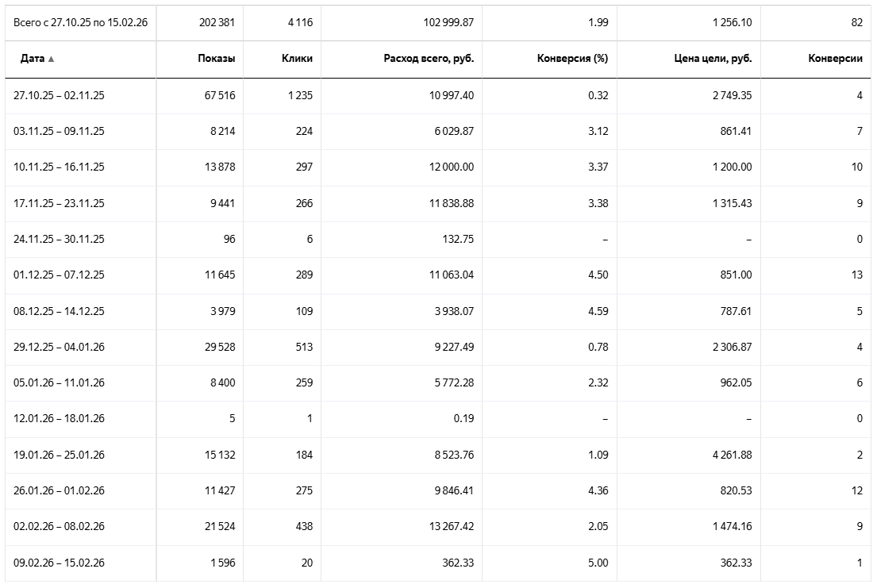The height and width of the screenshot is (588, 877).
Task: Sort by Конверсия (%) column header
Action: tap(572, 59)
